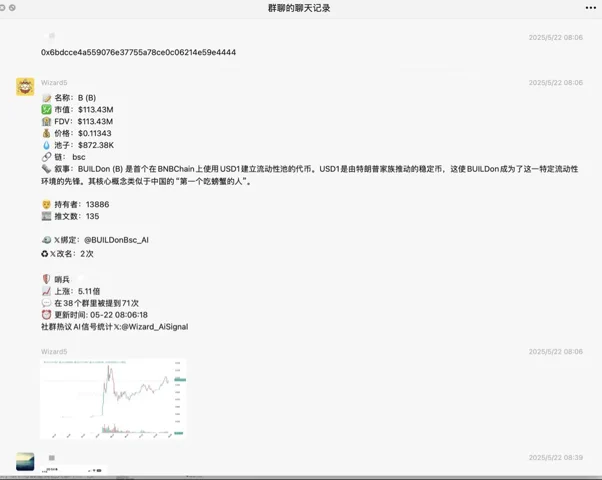The image size is (602, 480).
Task: Select the contract address 0x6bdcce4a...4444 text
Action: [x=139, y=52]
